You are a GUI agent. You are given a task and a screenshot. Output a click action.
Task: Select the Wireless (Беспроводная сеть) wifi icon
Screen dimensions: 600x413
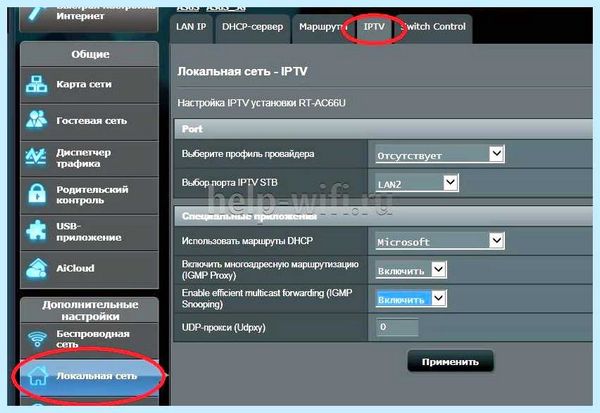pos(37,338)
